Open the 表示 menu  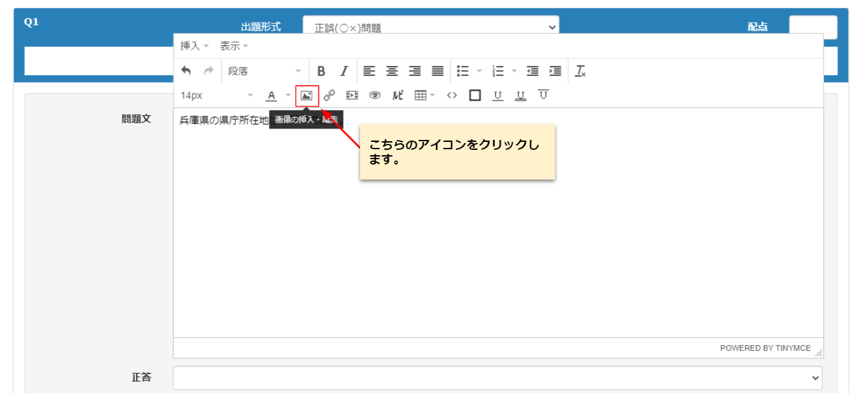(x=234, y=46)
